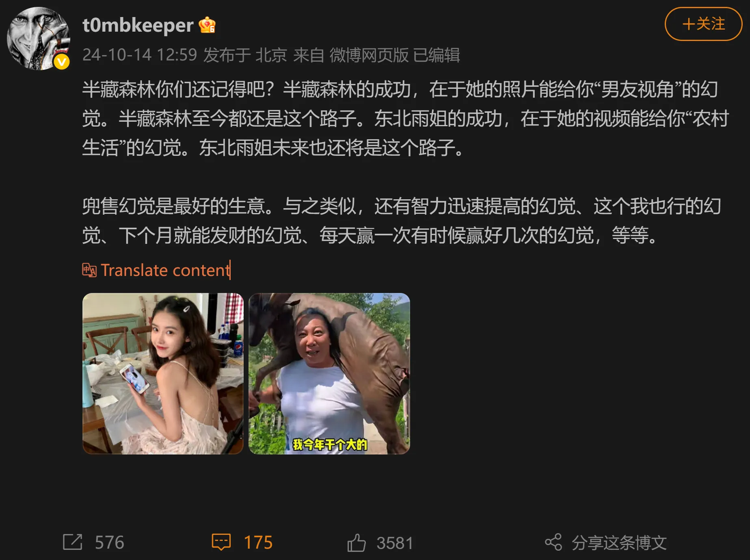The height and width of the screenshot is (560, 750).
Task: Click 分享这条博文 share text
Action: (x=619, y=543)
